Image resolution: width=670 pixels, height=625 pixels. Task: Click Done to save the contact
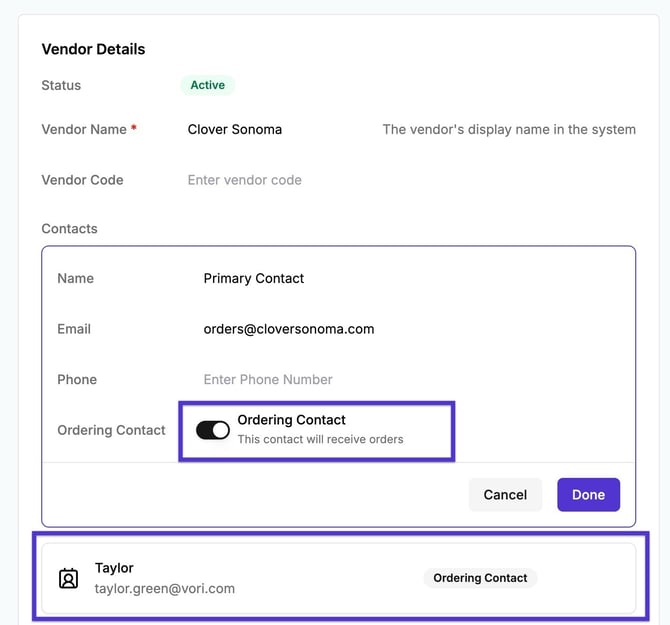tap(588, 494)
